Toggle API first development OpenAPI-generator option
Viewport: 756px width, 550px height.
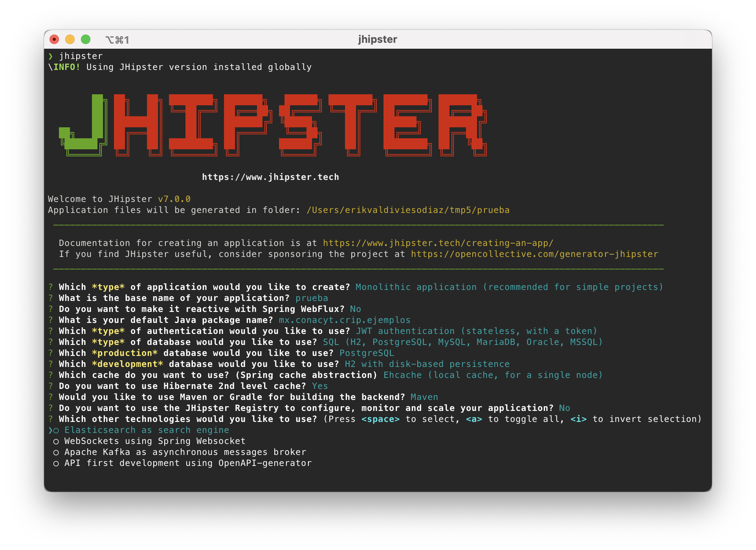click(x=182, y=463)
